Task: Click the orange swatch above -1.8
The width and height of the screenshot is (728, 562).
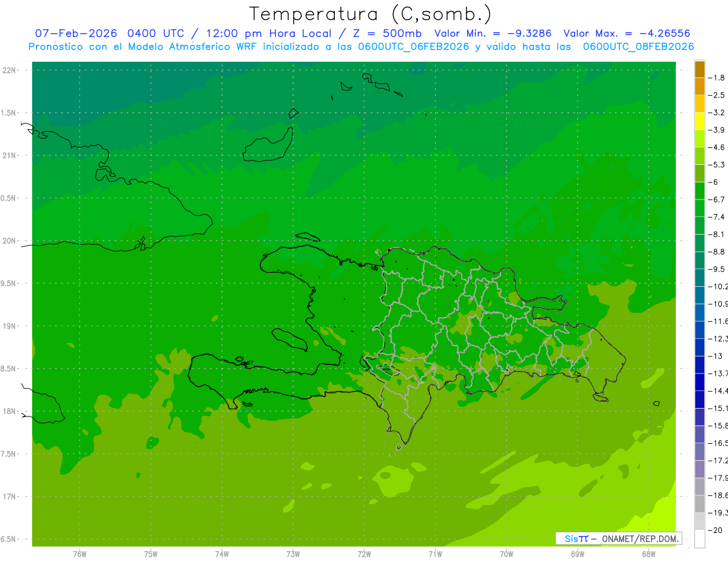Action: click(699, 69)
